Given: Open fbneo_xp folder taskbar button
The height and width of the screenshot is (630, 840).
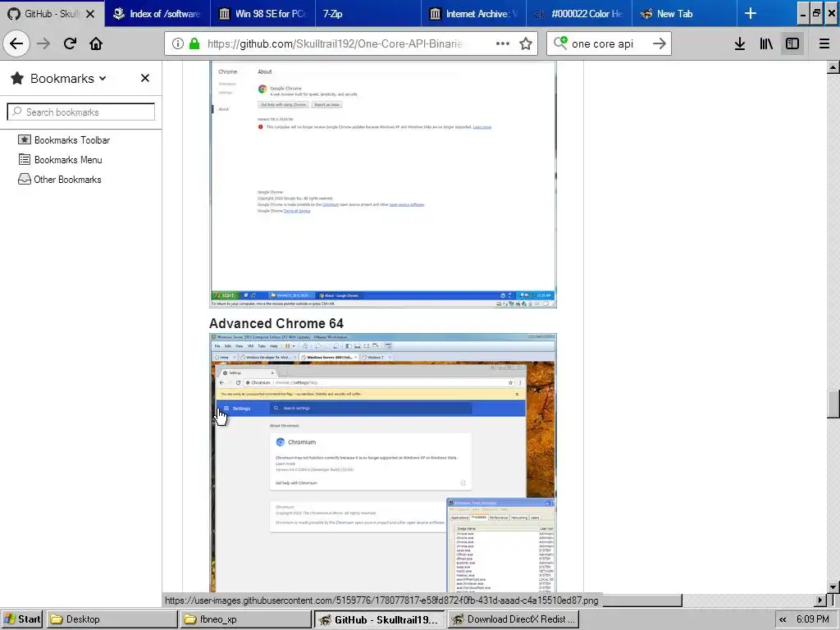Looking at the screenshot, I should click(x=245, y=619).
